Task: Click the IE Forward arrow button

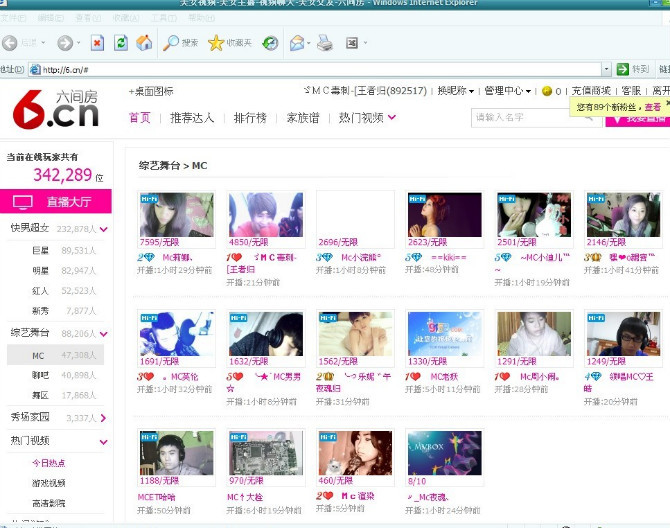Action: (x=65, y=43)
